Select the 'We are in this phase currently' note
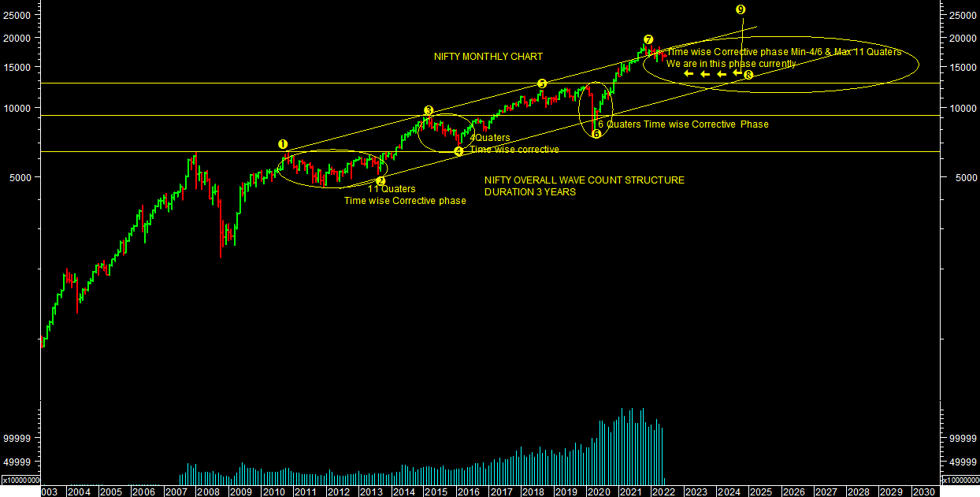Viewport: 980px width, 497px height. point(730,64)
